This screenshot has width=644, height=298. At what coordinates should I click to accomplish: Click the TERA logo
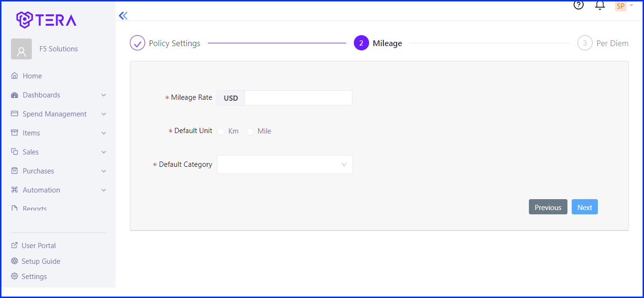point(46,20)
